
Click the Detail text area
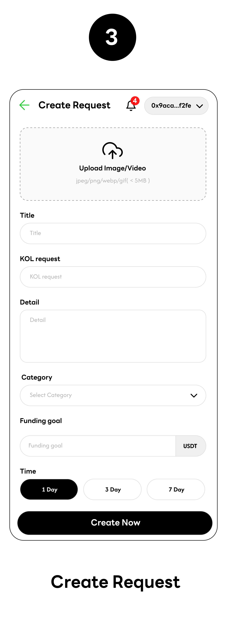pos(113,336)
